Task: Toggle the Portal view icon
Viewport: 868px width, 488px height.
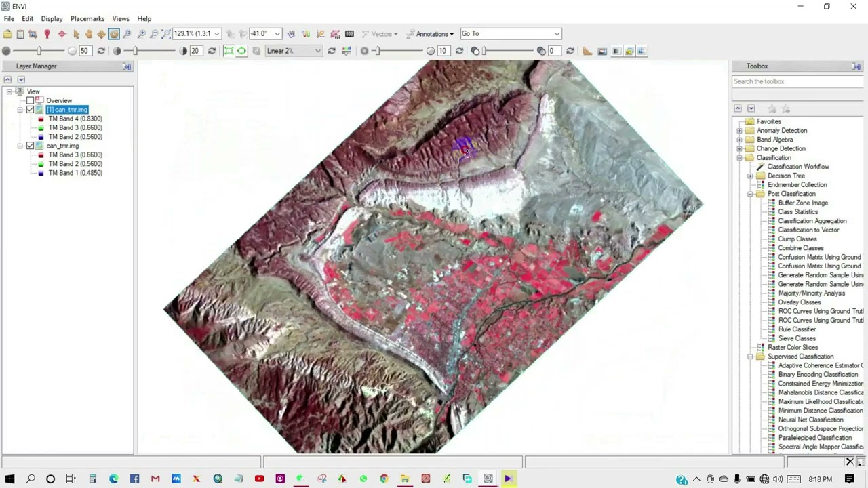Action: click(601, 51)
